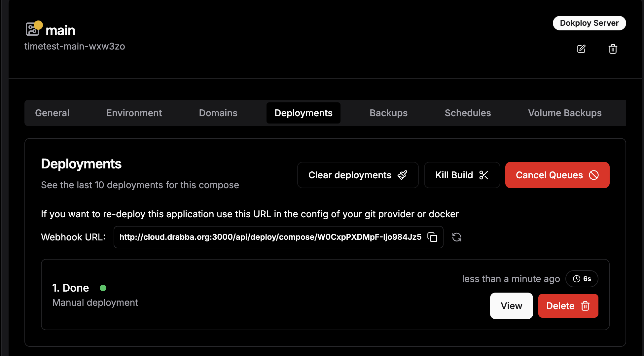
Task: Click the red Cancel Queues button
Action: point(557,175)
